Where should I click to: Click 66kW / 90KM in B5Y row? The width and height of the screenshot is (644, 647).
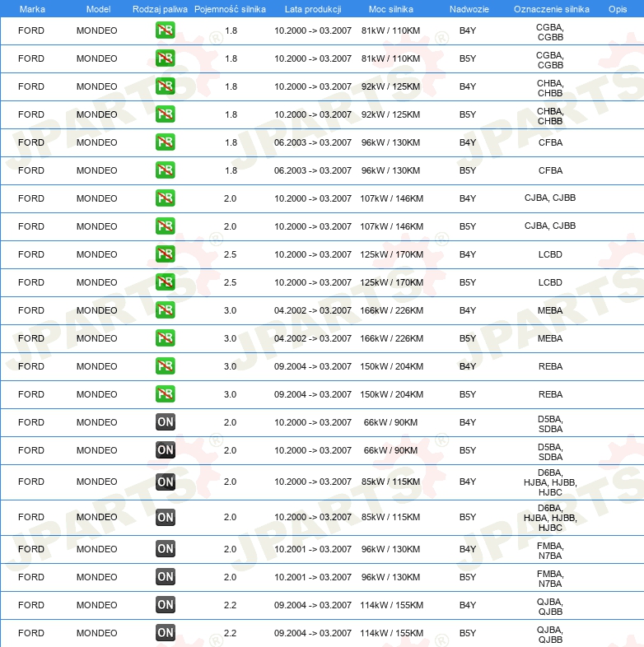390,450
